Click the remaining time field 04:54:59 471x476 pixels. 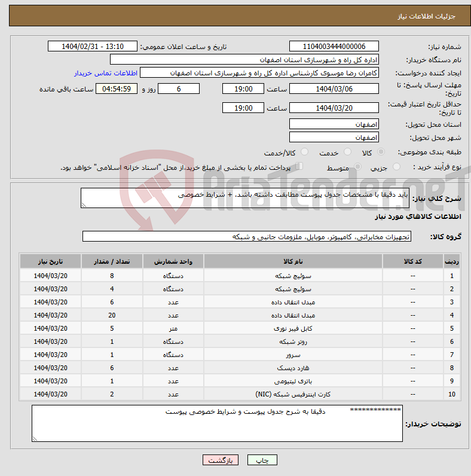tap(117, 89)
